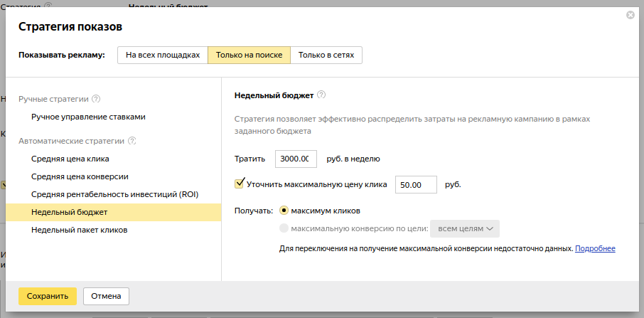Click help icon beside Недельный бюджет heading
The width and height of the screenshot is (644, 318).
pyautogui.click(x=321, y=95)
